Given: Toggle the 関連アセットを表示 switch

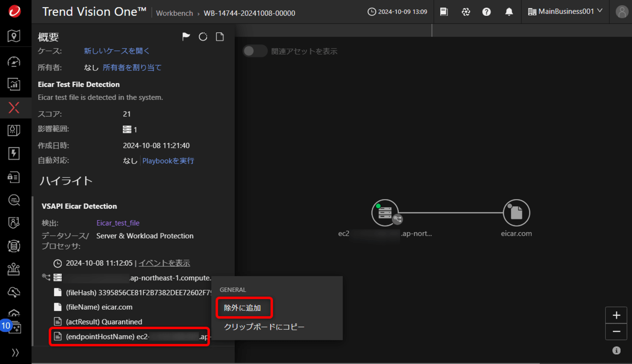Looking at the screenshot, I should (255, 51).
